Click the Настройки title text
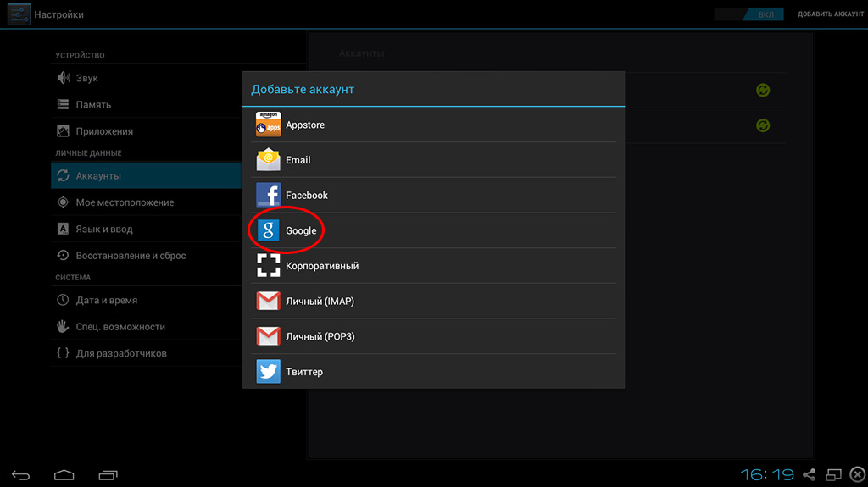Image resolution: width=868 pixels, height=487 pixels. click(59, 14)
